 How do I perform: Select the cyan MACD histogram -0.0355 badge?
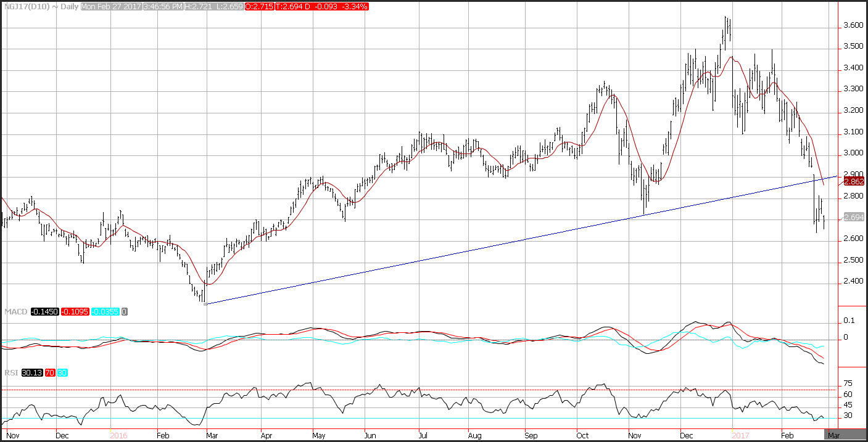click(105, 312)
